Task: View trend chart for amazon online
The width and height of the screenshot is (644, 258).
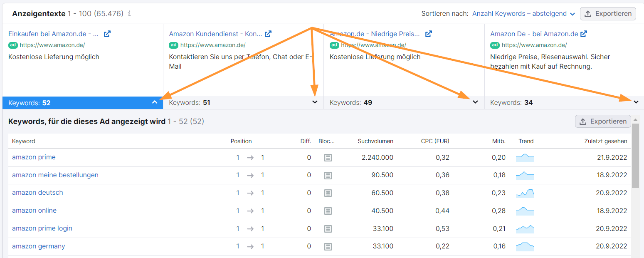Action: 525,211
